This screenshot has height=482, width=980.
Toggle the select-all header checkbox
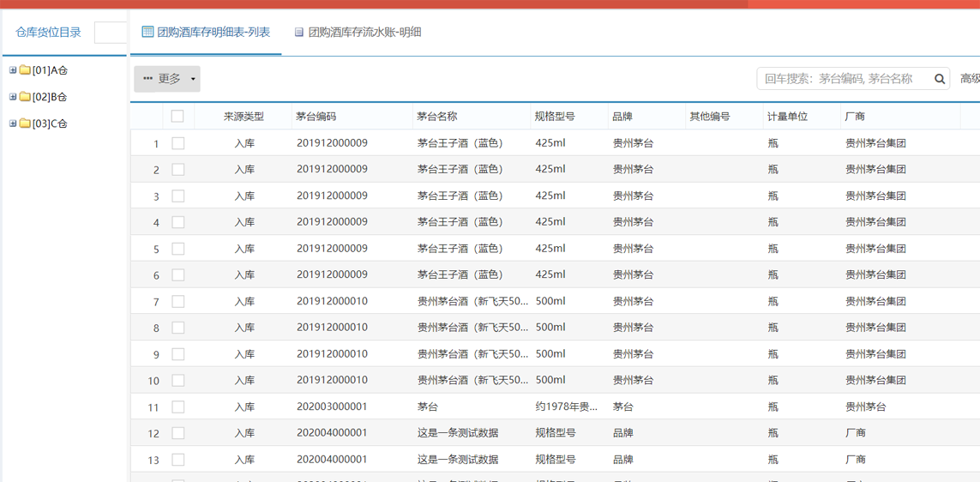177,117
